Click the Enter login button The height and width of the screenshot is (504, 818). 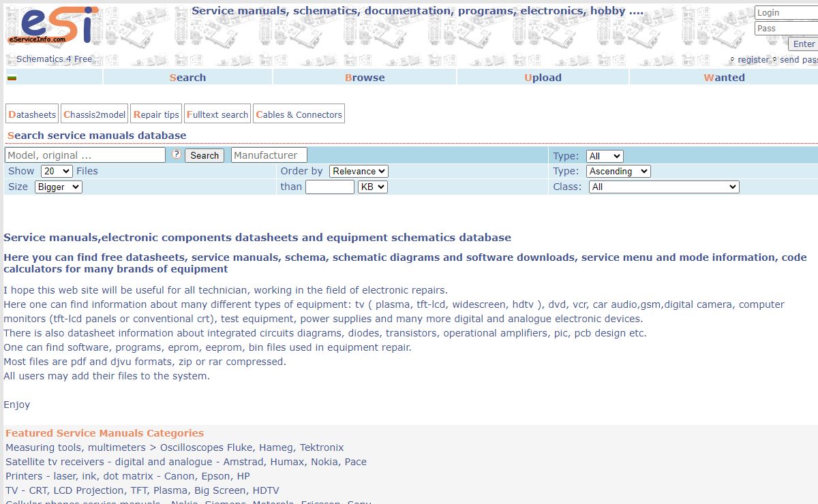[804, 44]
